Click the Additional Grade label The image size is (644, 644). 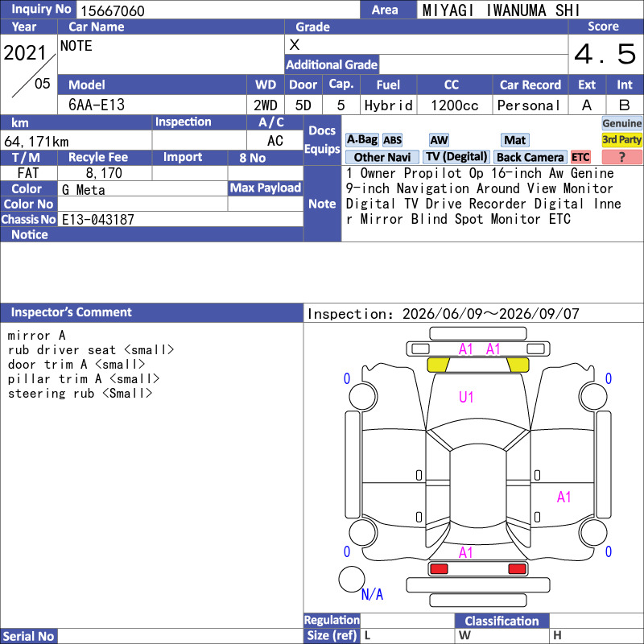(x=332, y=64)
